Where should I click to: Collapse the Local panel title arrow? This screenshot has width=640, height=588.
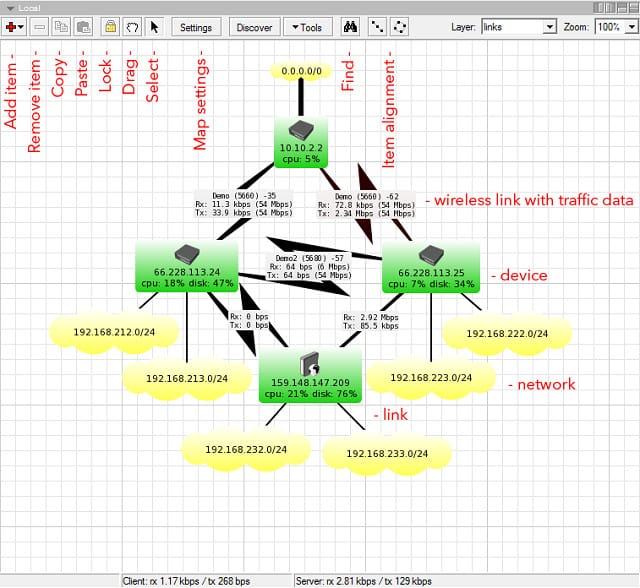pyautogui.click(x=10, y=8)
